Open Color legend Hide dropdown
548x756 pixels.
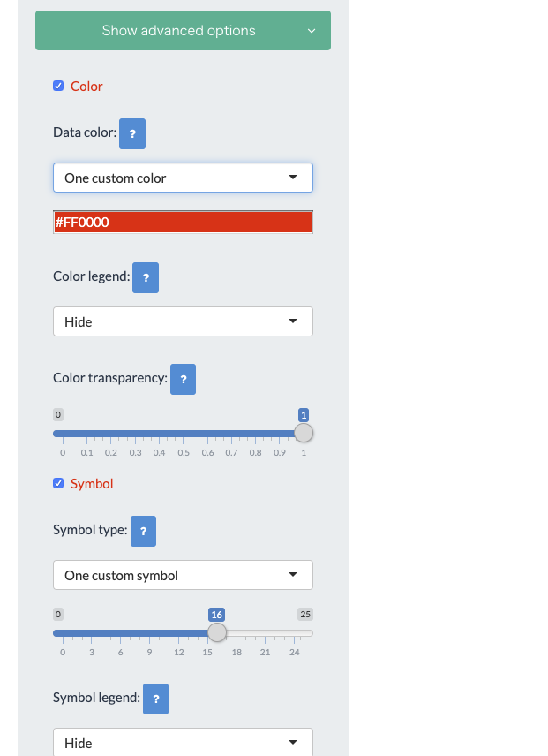click(x=183, y=321)
